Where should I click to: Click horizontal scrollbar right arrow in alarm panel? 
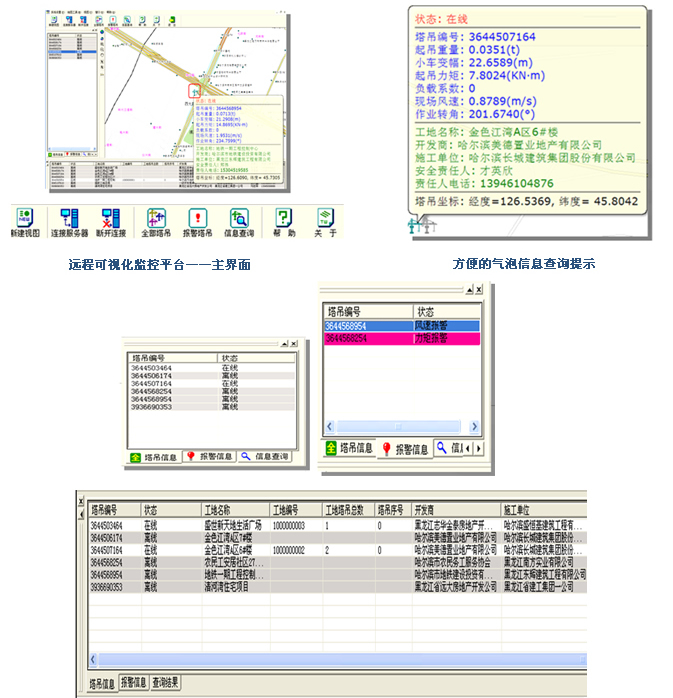(x=474, y=426)
